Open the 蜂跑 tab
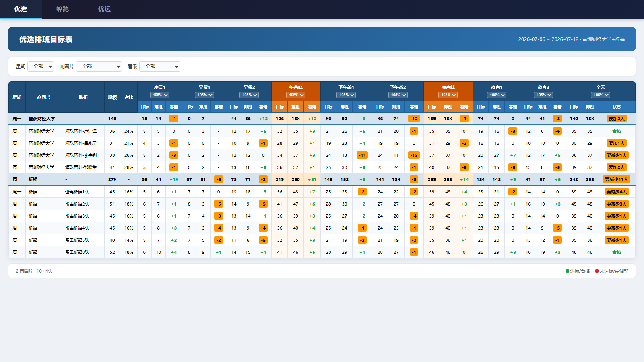 coord(62,9)
